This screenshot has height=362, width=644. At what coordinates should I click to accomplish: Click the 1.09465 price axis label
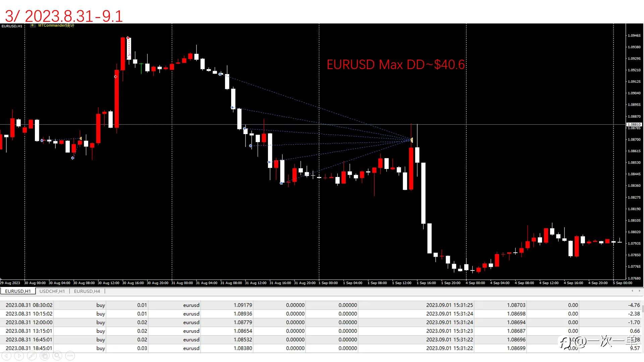(x=634, y=36)
